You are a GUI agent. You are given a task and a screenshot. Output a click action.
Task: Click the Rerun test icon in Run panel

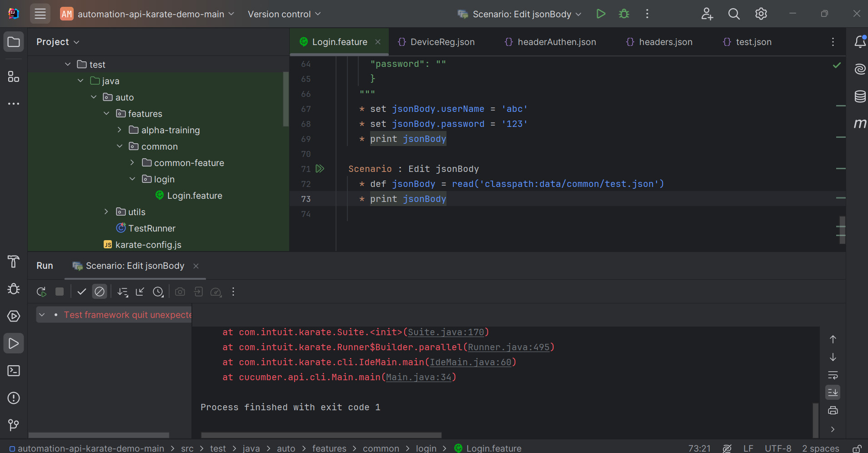pos(41,292)
